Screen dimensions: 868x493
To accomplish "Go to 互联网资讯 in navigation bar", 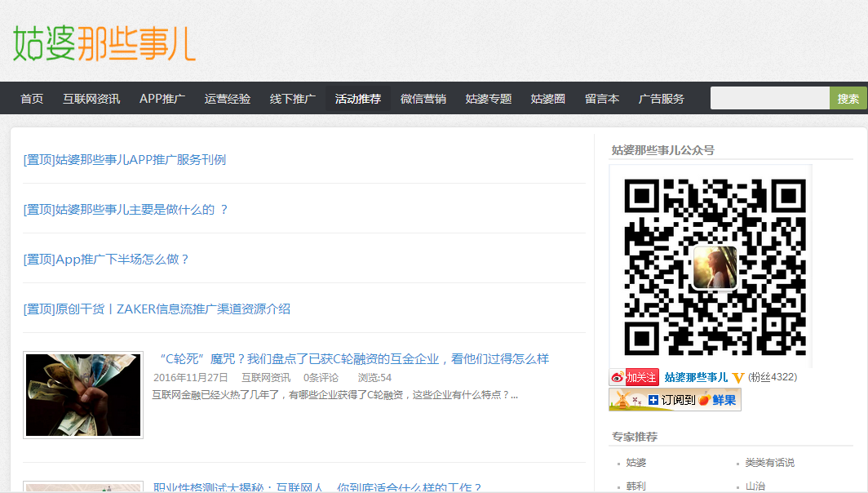I will [91, 99].
